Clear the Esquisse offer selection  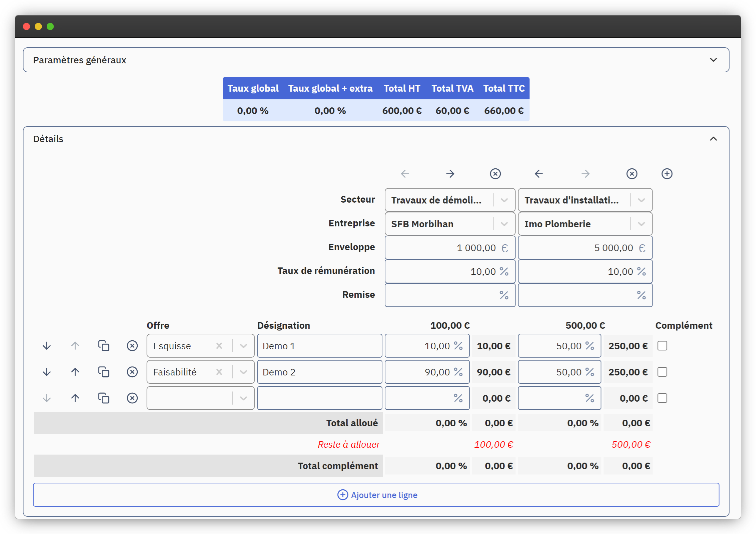coord(219,346)
